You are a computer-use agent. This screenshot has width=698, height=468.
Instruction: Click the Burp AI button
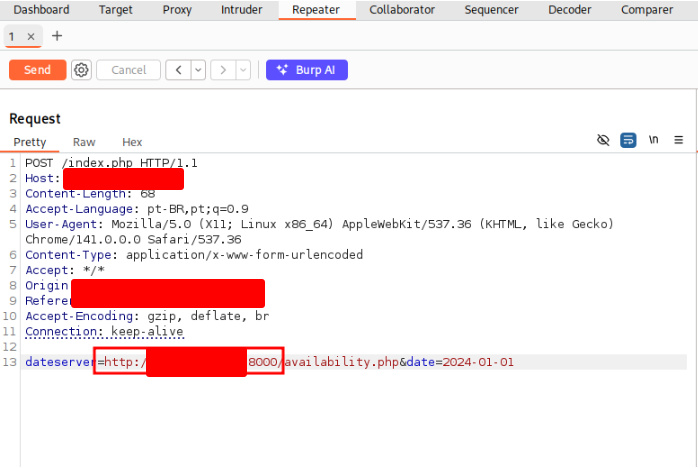(306, 70)
